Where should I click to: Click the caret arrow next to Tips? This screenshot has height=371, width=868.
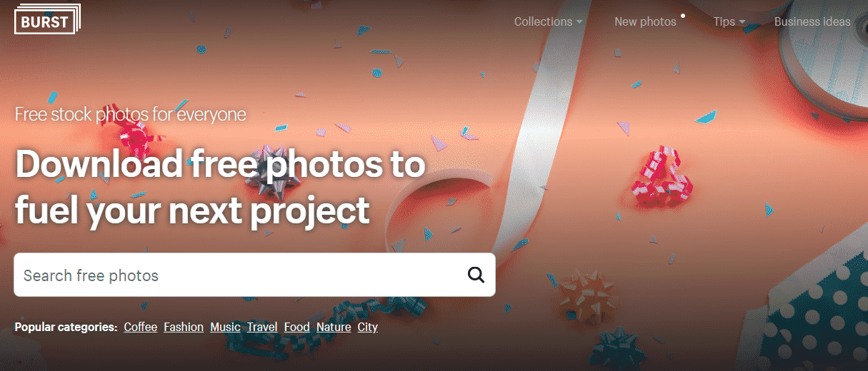(742, 22)
